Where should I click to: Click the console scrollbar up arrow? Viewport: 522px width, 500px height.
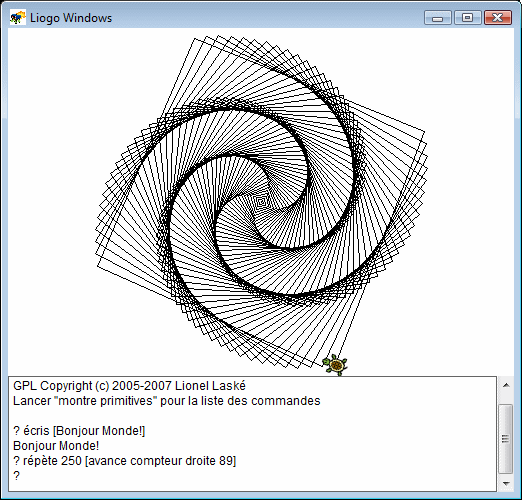click(506, 386)
